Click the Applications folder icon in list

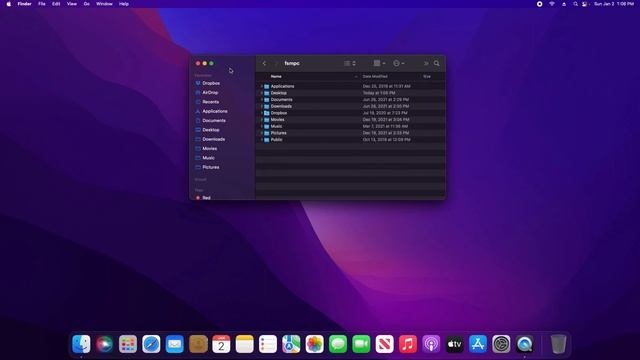coord(267,87)
